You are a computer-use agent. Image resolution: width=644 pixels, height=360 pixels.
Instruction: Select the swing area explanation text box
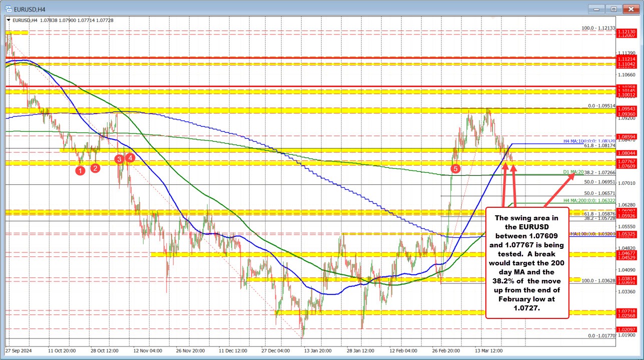tap(527, 266)
